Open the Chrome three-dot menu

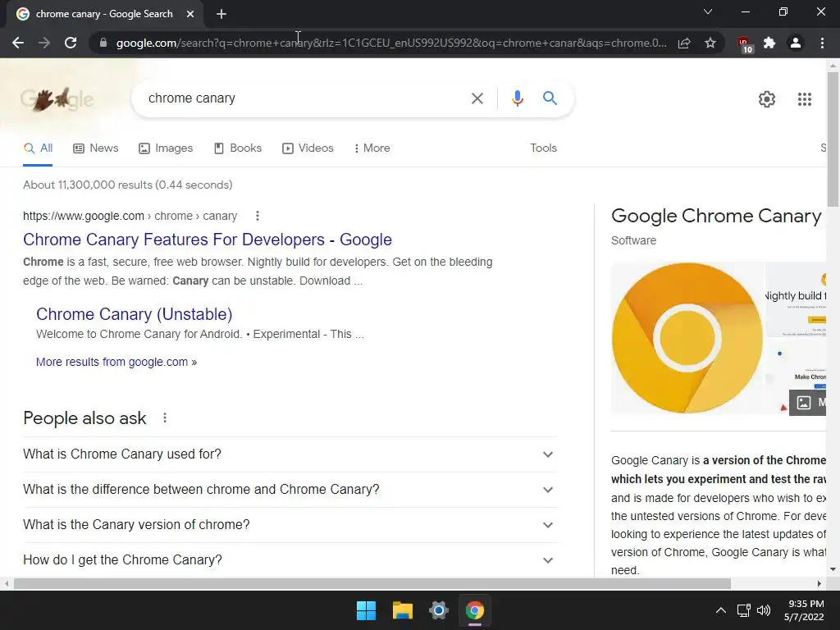(x=822, y=43)
